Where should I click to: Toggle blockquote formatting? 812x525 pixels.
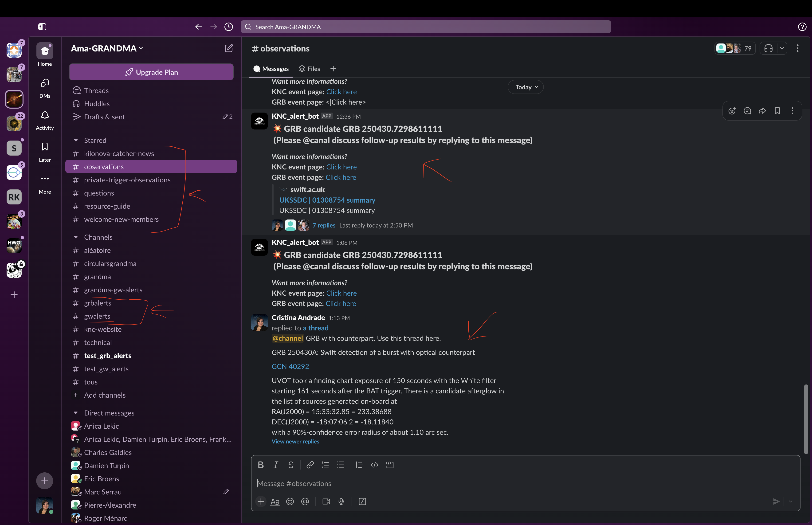point(359,465)
